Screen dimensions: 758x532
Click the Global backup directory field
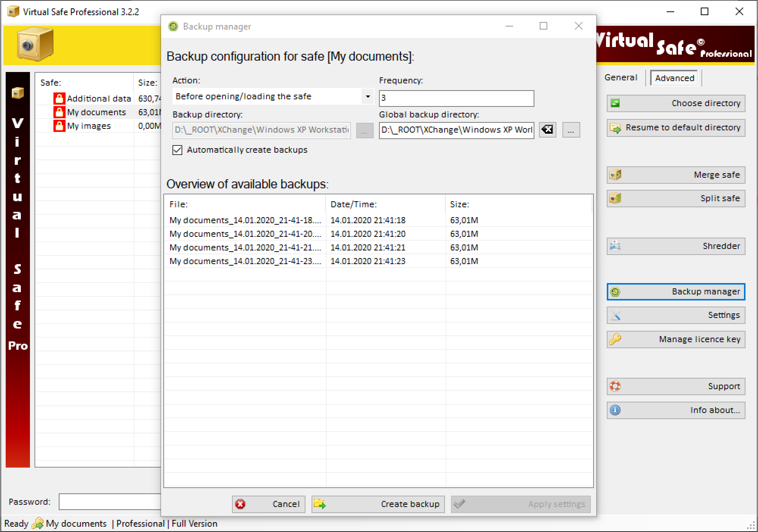tap(456, 130)
